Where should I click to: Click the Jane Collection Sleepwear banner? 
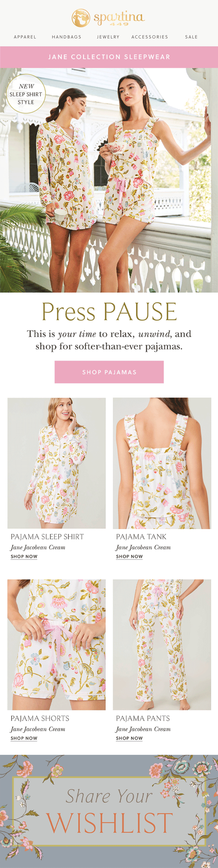click(x=109, y=57)
